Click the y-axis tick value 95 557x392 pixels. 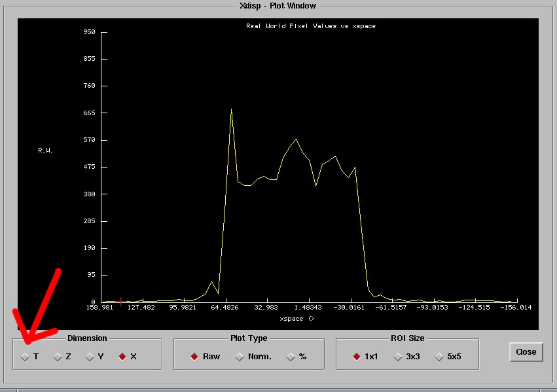tap(91, 275)
